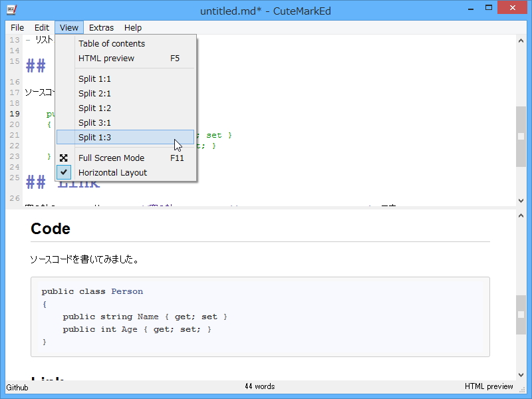The image size is (532, 399).
Task: Click preview pane scrollbar up arrow
Action: [521, 215]
